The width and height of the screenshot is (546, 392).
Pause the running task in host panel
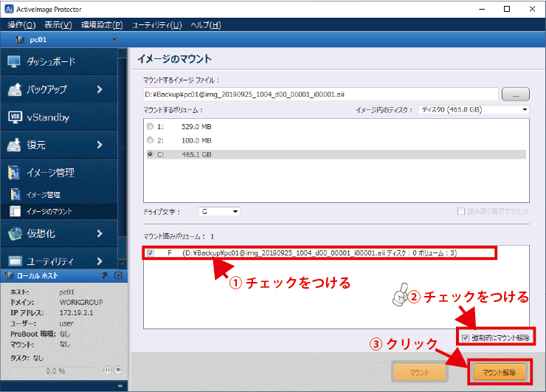click(107, 369)
